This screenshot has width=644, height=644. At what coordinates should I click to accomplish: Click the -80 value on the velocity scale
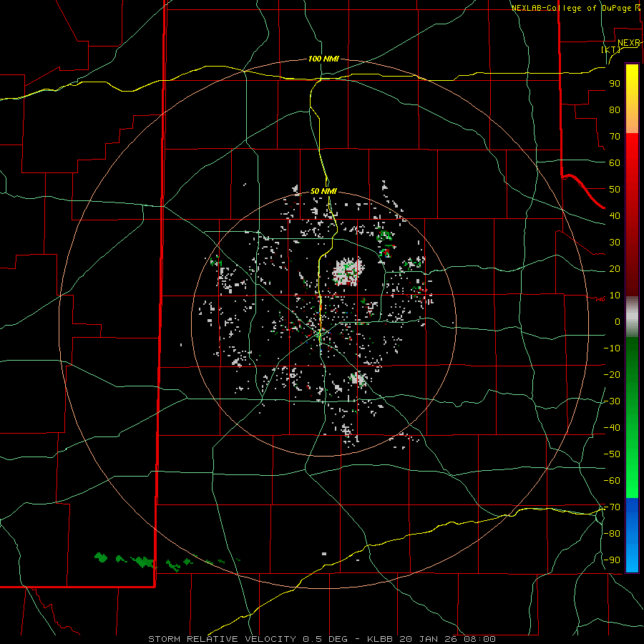tap(612, 534)
